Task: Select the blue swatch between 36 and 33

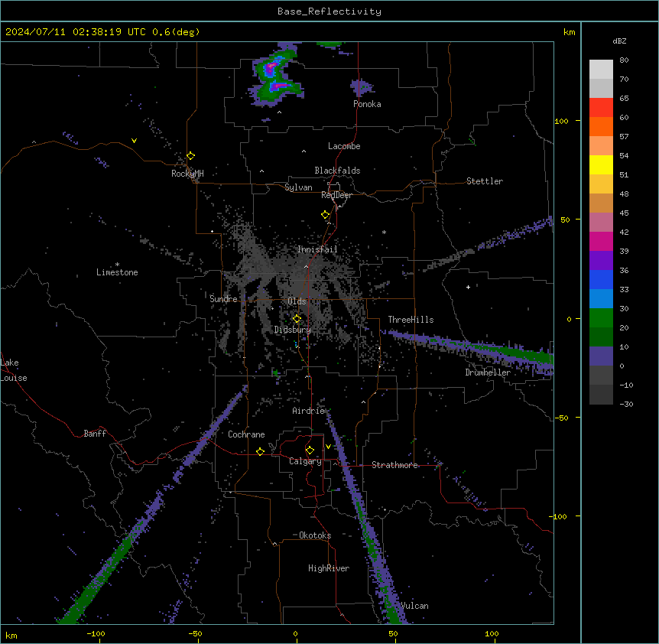Action: (601, 279)
